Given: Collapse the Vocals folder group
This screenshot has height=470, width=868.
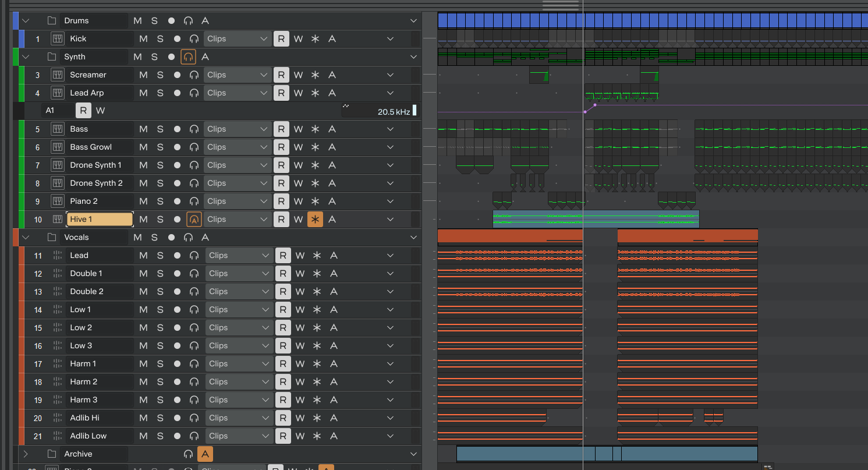Looking at the screenshot, I should pos(25,238).
